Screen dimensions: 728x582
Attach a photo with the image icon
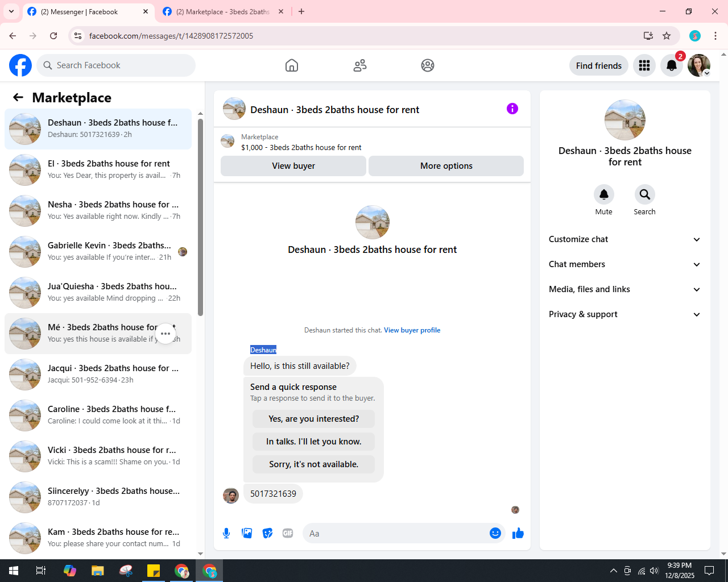click(x=247, y=533)
